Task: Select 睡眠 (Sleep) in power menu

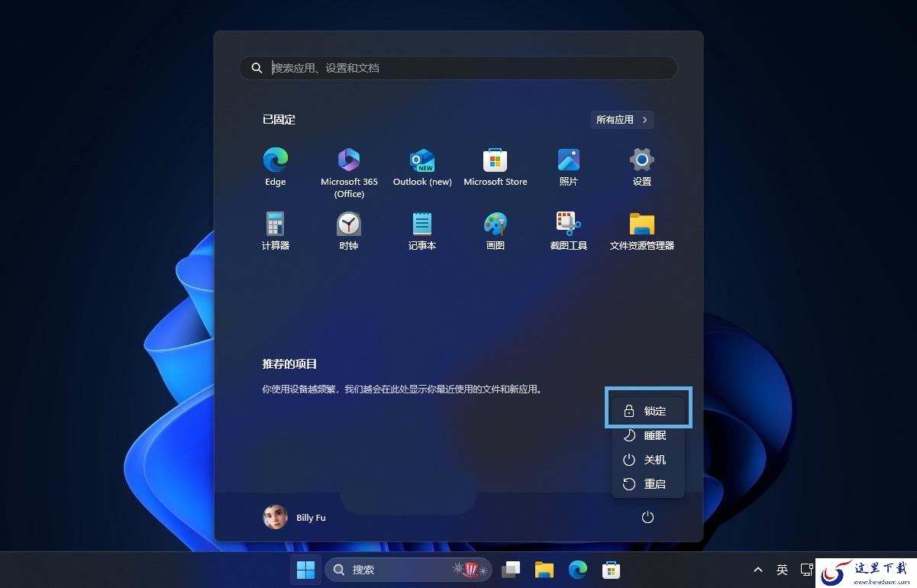Action: (x=648, y=435)
